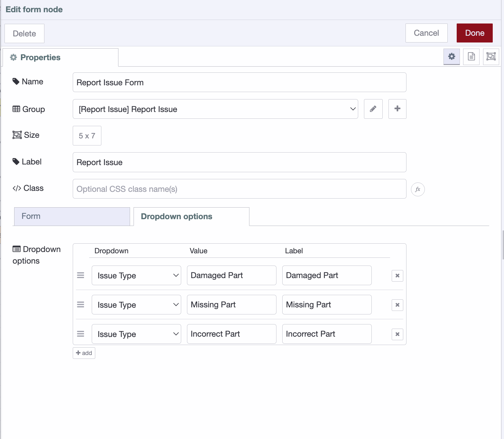504x439 pixels.
Task: Add a new group with plus icon
Action: tap(397, 109)
